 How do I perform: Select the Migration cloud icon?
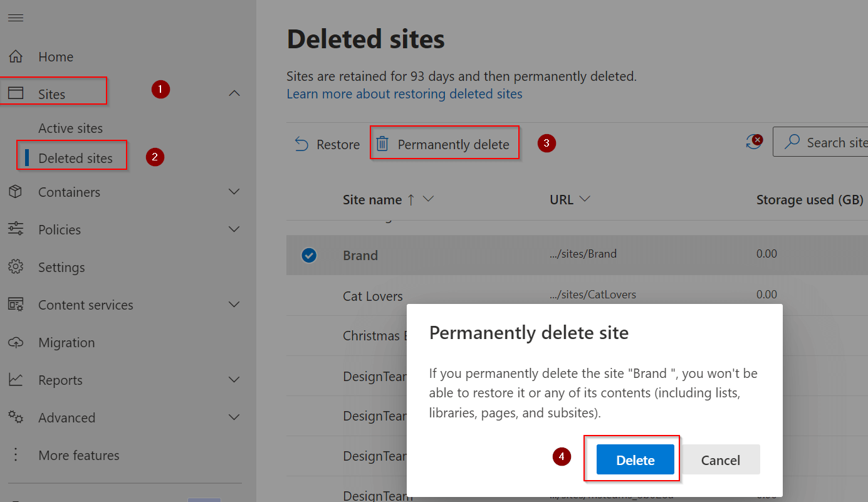click(x=16, y=342)
